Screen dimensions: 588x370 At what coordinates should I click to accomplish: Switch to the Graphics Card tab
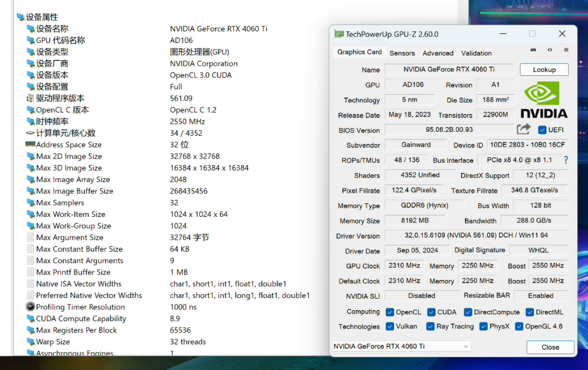[359, 52]
